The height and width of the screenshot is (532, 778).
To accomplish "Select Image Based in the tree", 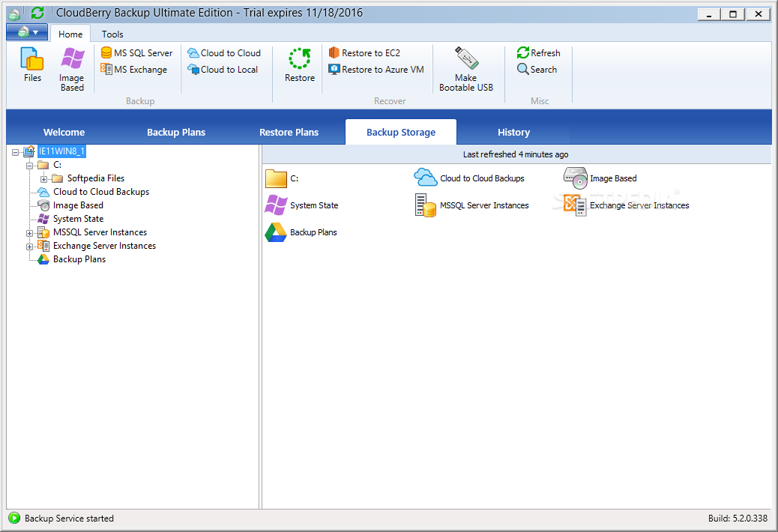I will pos(78,205).
